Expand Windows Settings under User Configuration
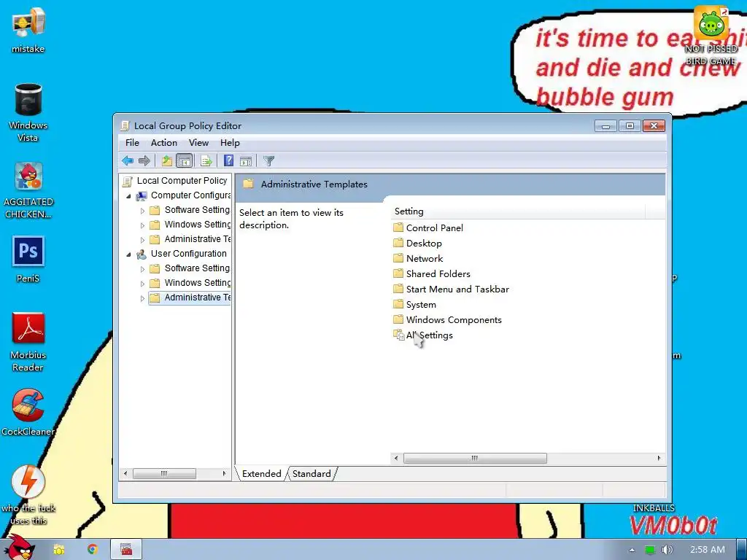This screenshot has height=560, width=747. [142, 284]
